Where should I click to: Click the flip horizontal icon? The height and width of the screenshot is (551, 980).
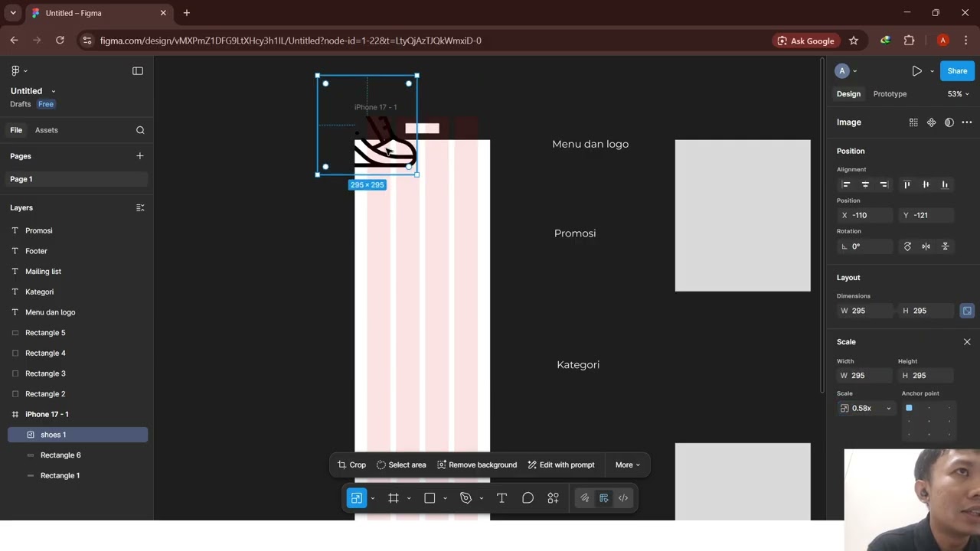(x=926, y=246)
